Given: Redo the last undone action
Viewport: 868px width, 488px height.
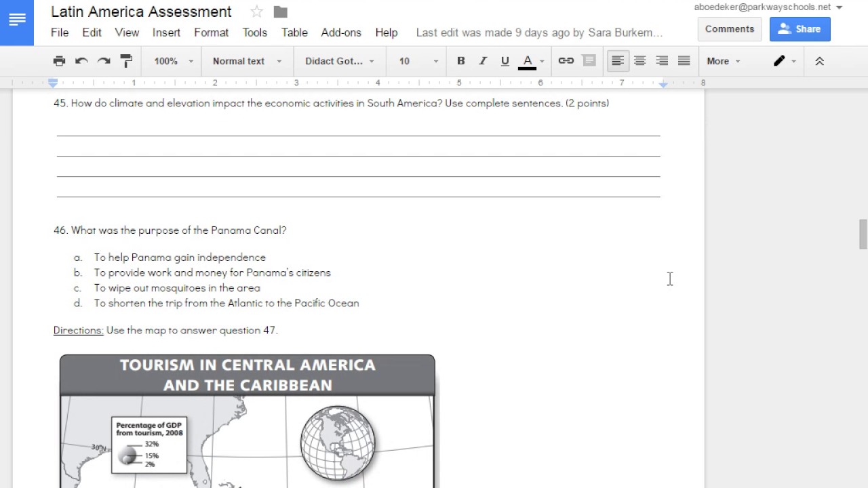Looking at the screenshot, I should point(104,61).
